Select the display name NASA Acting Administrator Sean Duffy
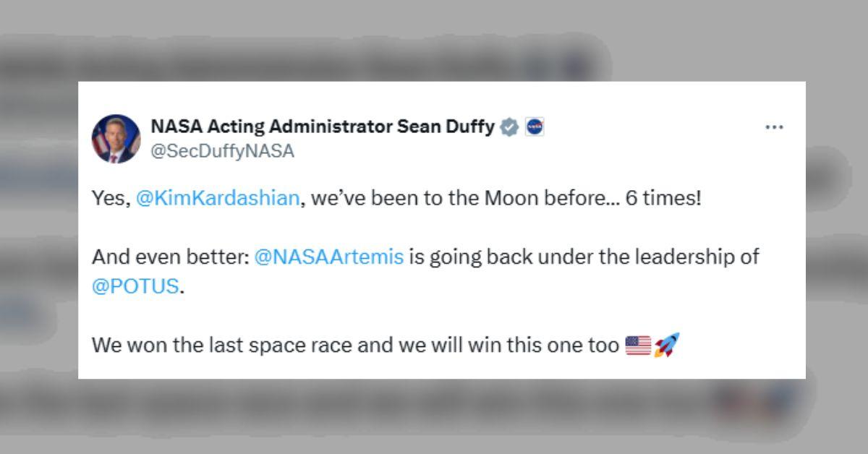Image resolution: width=868 pixels, height=454 pixels. coord(325,125)
